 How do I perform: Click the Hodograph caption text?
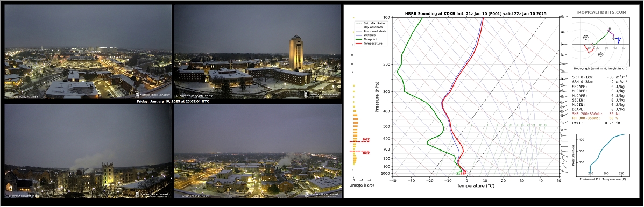click(601, 69)
